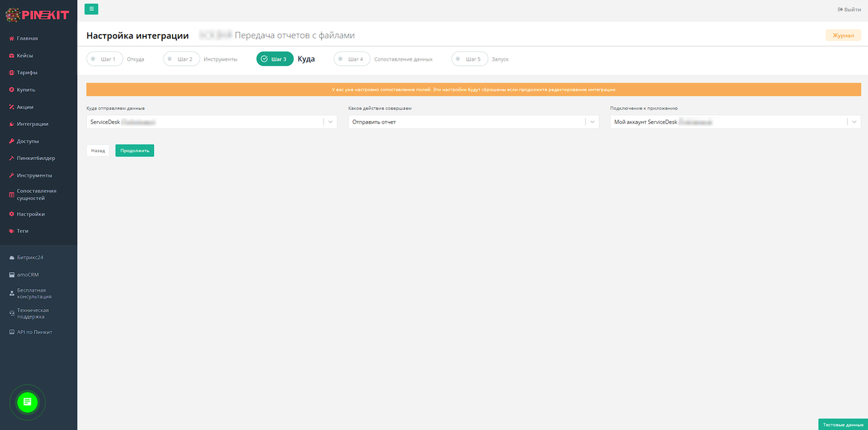Viewport: 868px width, 430px height.
Task: Select the Шаг 2 Инструменты step
Action: click(x=182, y=59)
